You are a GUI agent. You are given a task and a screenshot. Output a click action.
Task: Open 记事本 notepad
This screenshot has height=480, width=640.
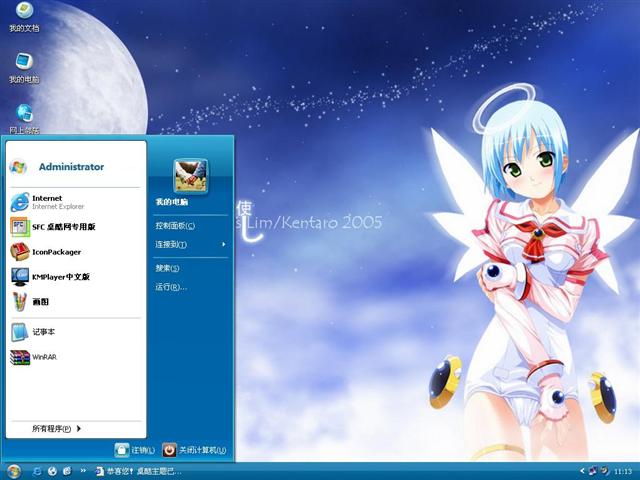point(42,332)
